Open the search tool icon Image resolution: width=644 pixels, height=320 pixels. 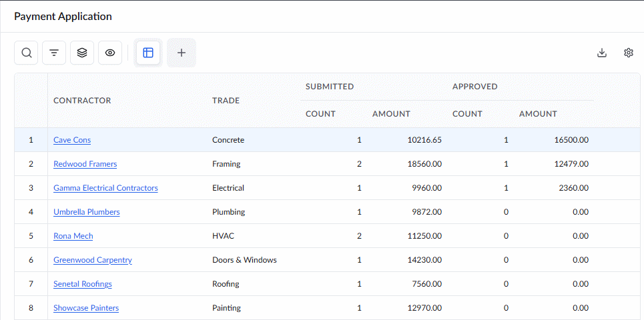point(26,53)
